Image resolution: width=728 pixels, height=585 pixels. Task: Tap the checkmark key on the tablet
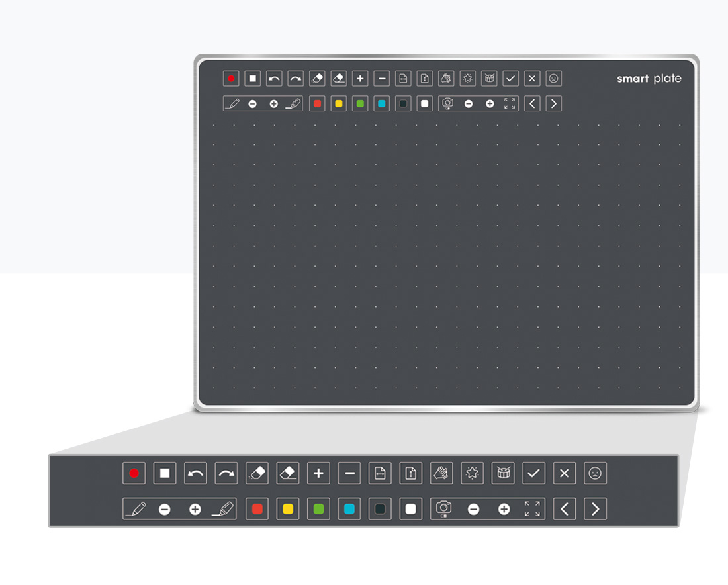511,79
